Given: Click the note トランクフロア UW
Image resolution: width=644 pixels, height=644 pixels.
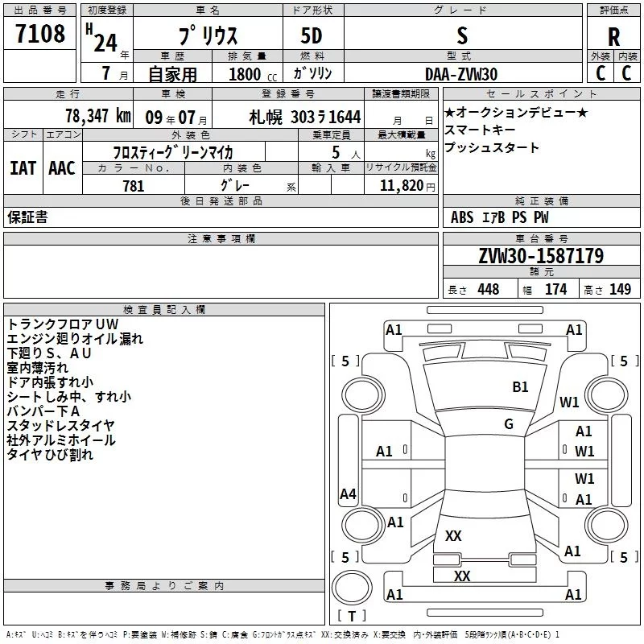Looking at the screenshot, I should (63, 324).
